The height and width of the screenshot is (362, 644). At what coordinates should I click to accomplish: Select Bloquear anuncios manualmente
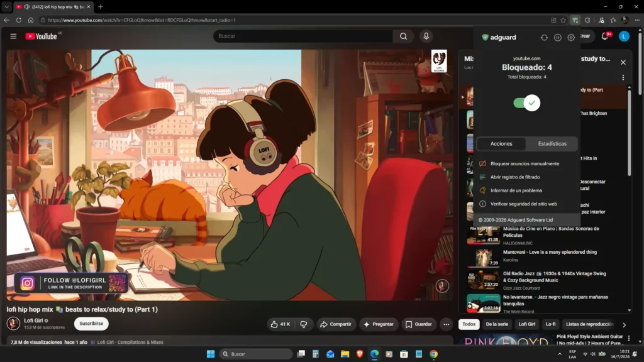pyautogui.click(x=525, y=164)
